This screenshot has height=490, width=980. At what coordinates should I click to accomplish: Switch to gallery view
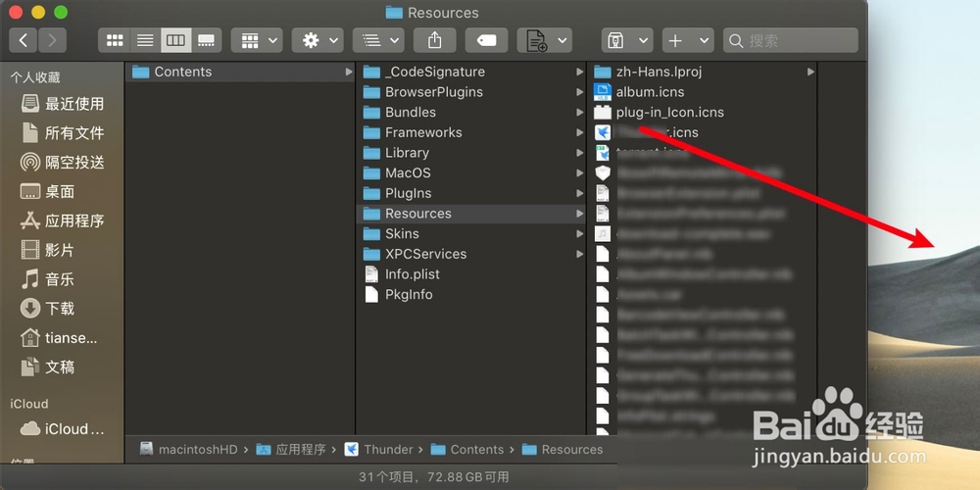click(x=206, y=40)
